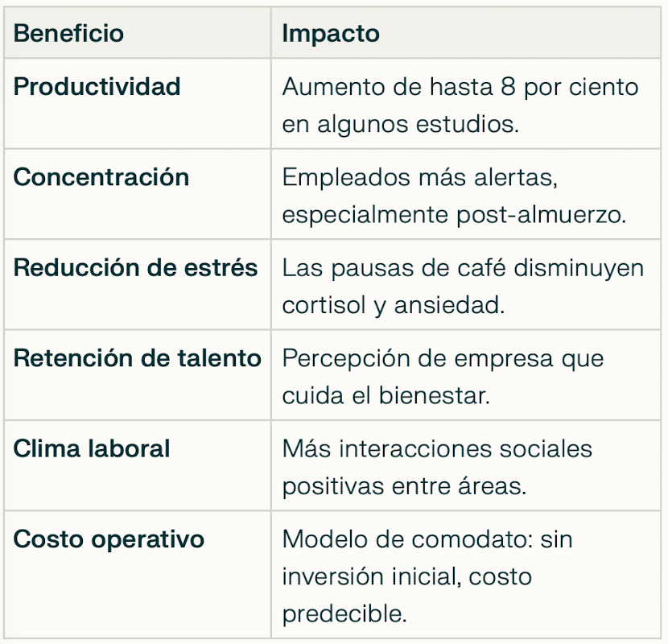The width and height of the screenshot is (668, 644).
Task: Select the 'Concentración' row label
Action: coord(101,178)
